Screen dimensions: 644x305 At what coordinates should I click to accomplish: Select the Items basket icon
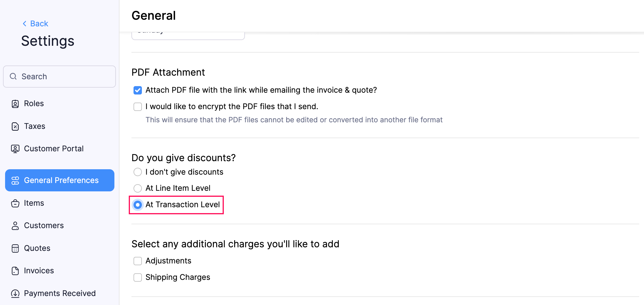tap(16, 203)
